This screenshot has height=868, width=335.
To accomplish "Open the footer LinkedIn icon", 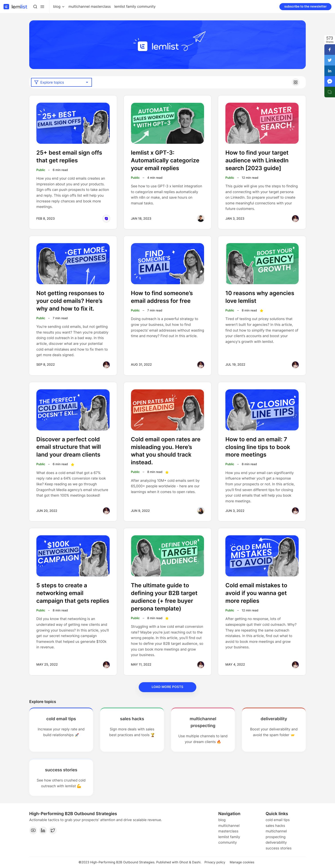I will click(x=43, y=830).
